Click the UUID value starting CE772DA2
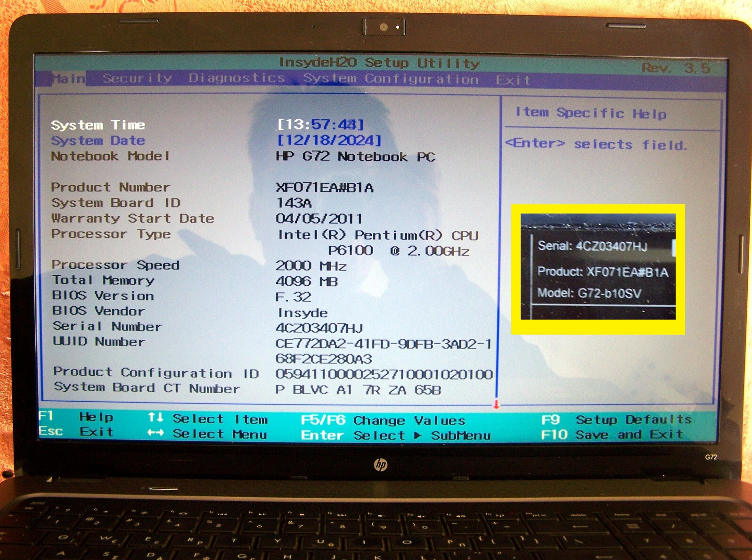Screen dimensions: 752x560 tap(384, 351)
